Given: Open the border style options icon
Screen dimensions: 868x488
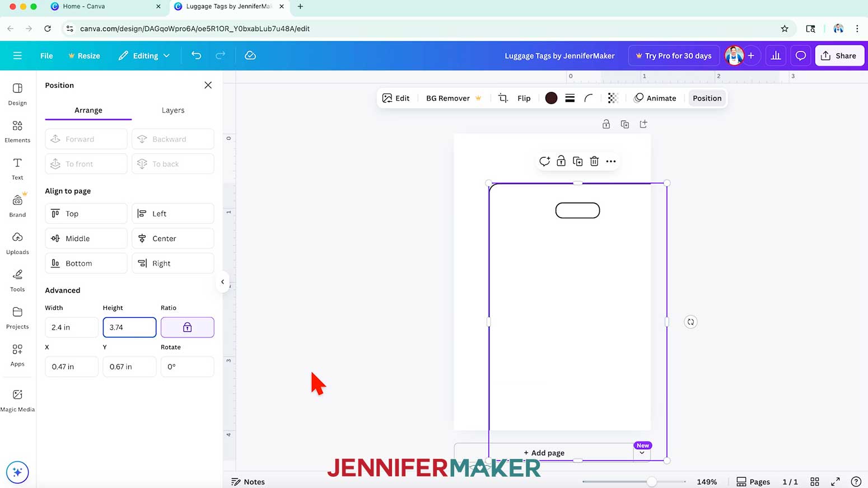Looking at the screenshot, I should tap(570, 98).
